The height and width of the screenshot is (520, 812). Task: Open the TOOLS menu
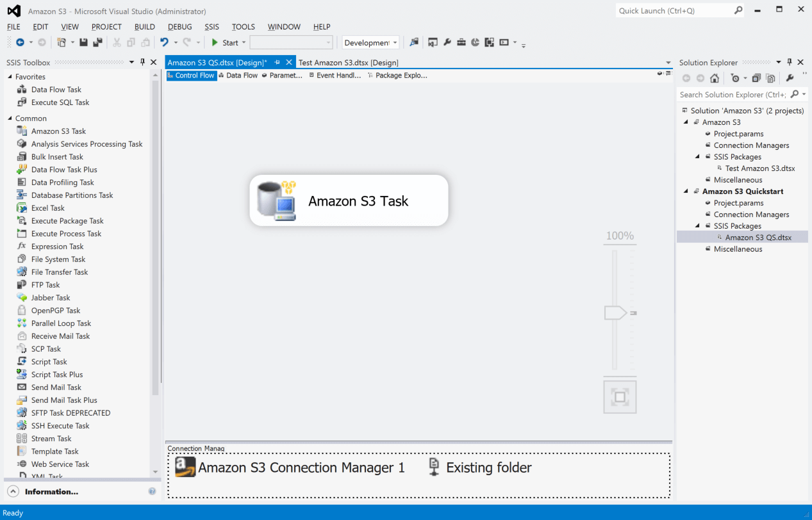click(244, 27)
